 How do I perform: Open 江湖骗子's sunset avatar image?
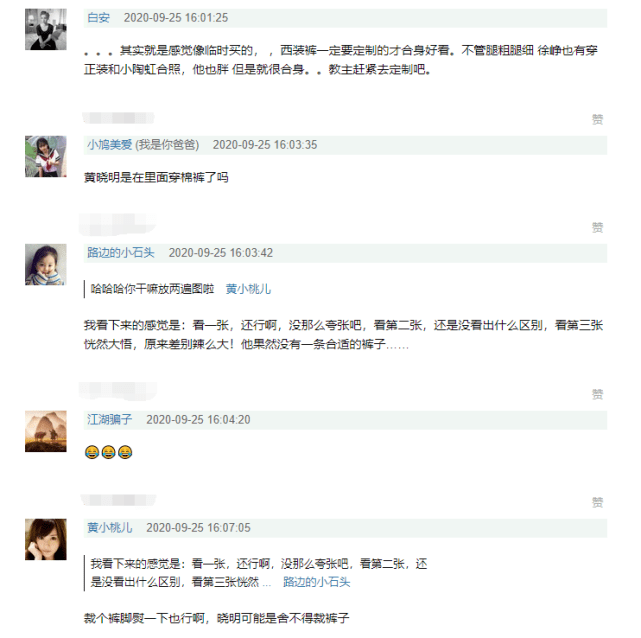pyautogui.click(x=45, y=430)
